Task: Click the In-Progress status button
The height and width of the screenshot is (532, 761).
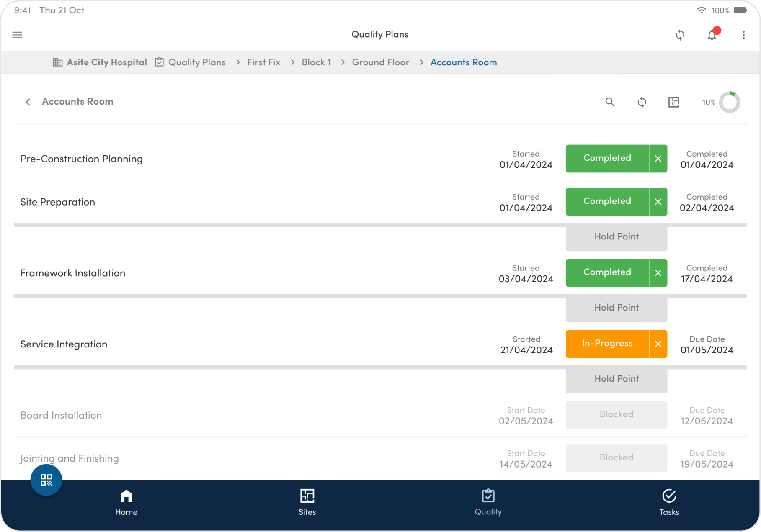Action: tap(607, 344)
